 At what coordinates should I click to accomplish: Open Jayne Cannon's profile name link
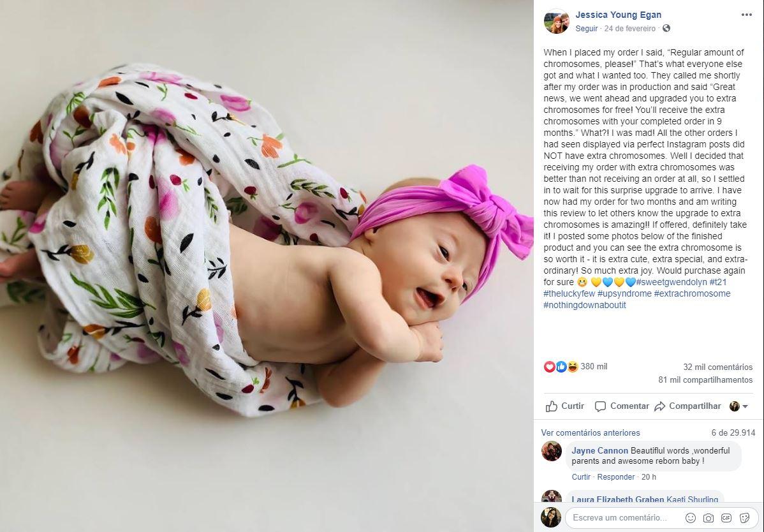tap(600, 450)
